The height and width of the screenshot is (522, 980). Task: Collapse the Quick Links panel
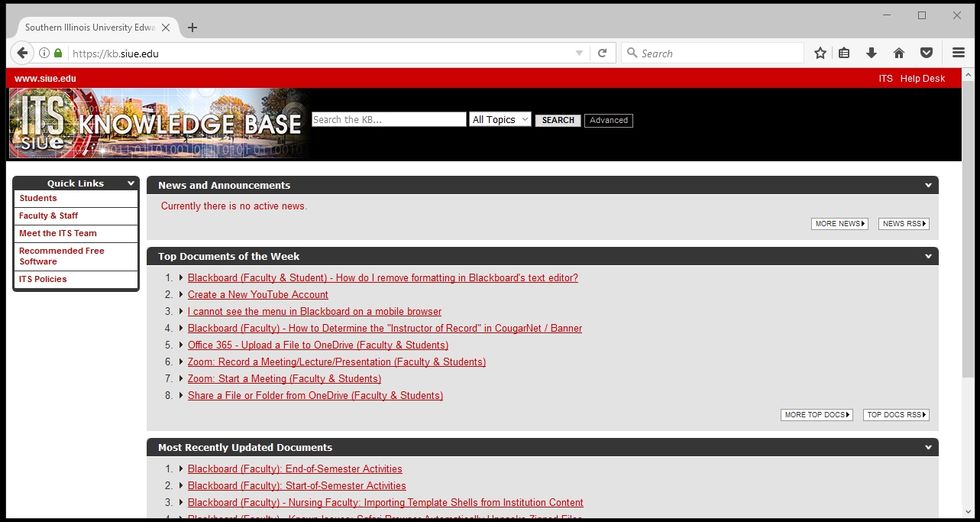131,183
